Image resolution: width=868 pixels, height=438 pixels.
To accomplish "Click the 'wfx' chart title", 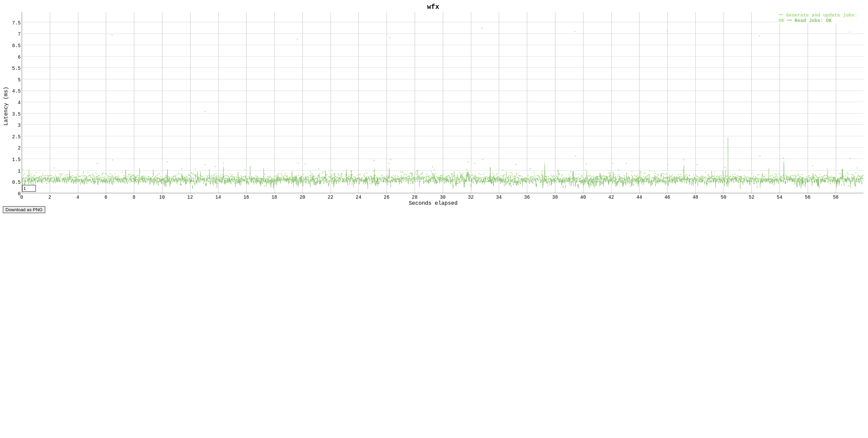I will coord(433,7).
